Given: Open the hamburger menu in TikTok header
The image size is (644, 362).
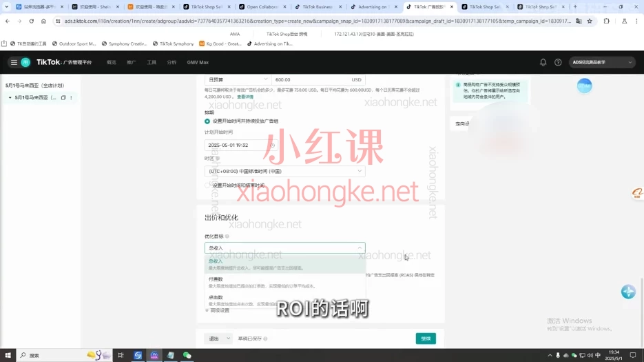Looking at the screenshot, I should coord(14,62).
